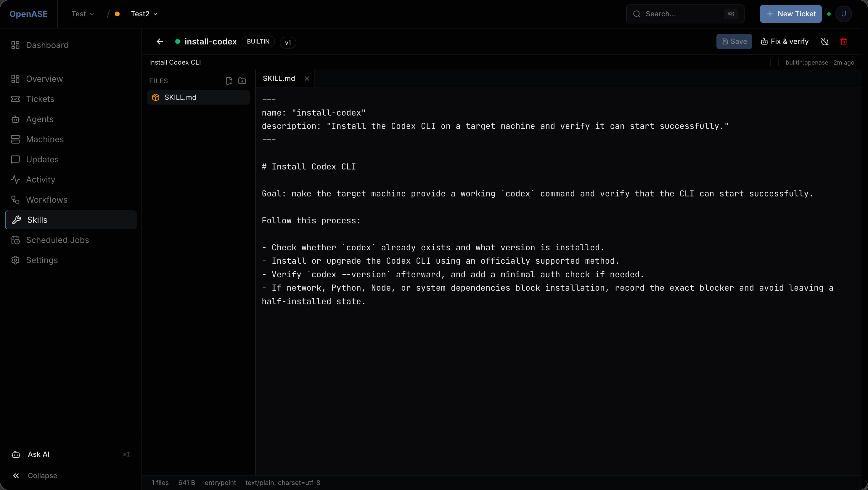Open the Workflows page
The image size is (868, 490).
click(x=71, y=200)
